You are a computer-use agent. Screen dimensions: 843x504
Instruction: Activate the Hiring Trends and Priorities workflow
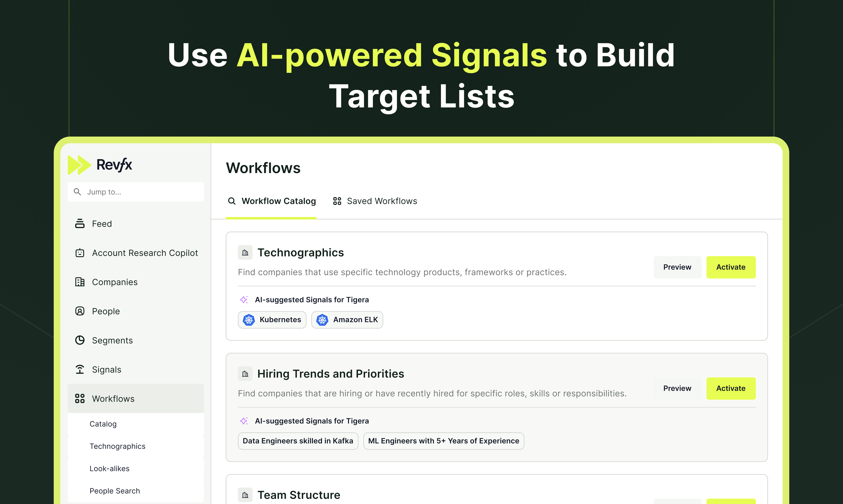coord(731,389)
